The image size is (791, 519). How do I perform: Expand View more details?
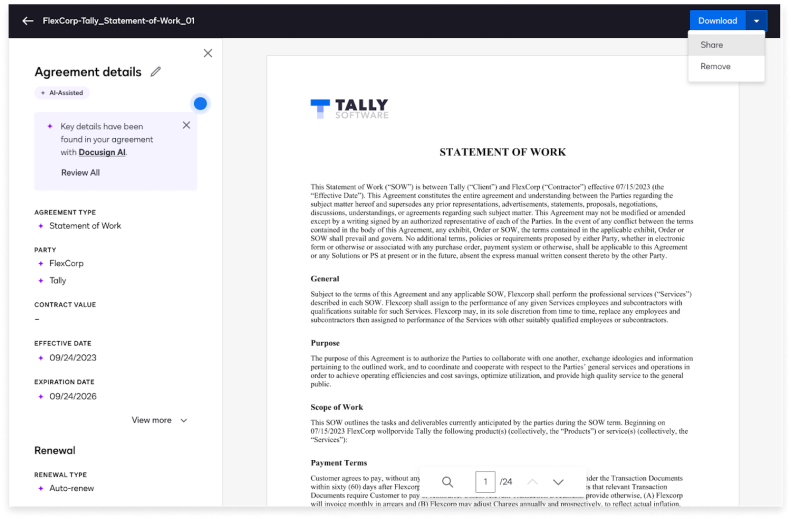click(x=159, y=420)
